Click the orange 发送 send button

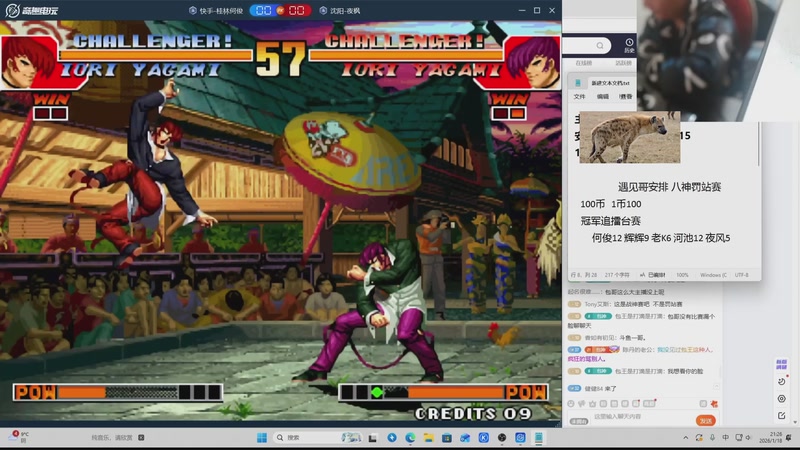pyautogui.click(x=706, y=421)
